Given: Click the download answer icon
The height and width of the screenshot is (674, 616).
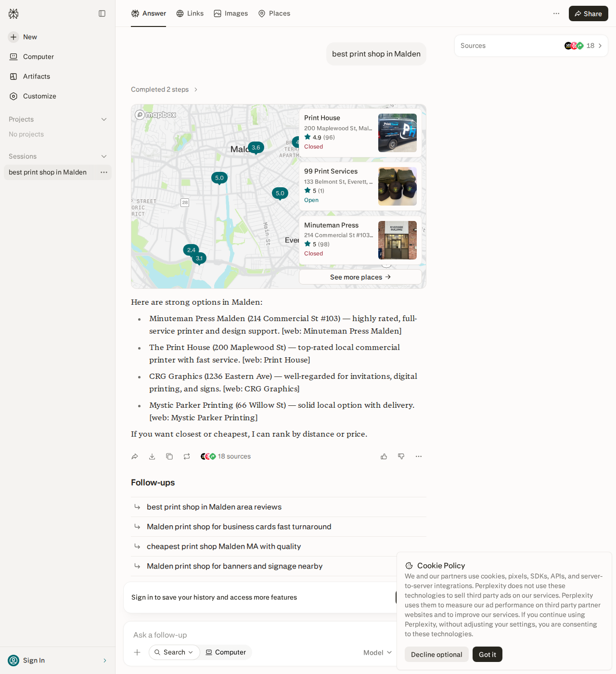Looking at the screenshot, I should click(152, 456).
